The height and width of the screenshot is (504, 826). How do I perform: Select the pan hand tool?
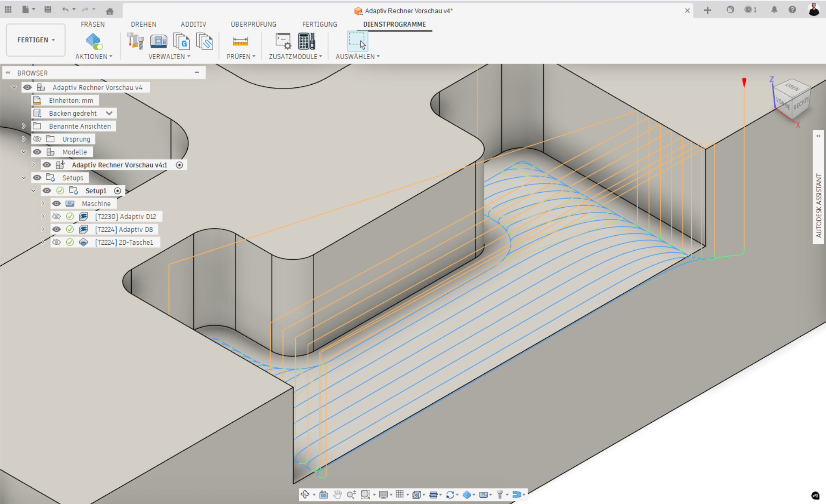(337, 495)
